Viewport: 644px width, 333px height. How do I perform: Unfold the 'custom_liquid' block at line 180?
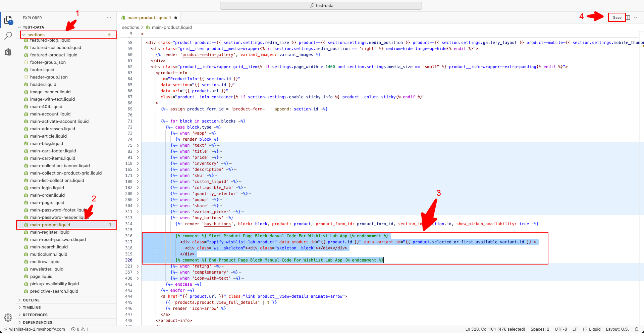point(138,182)
